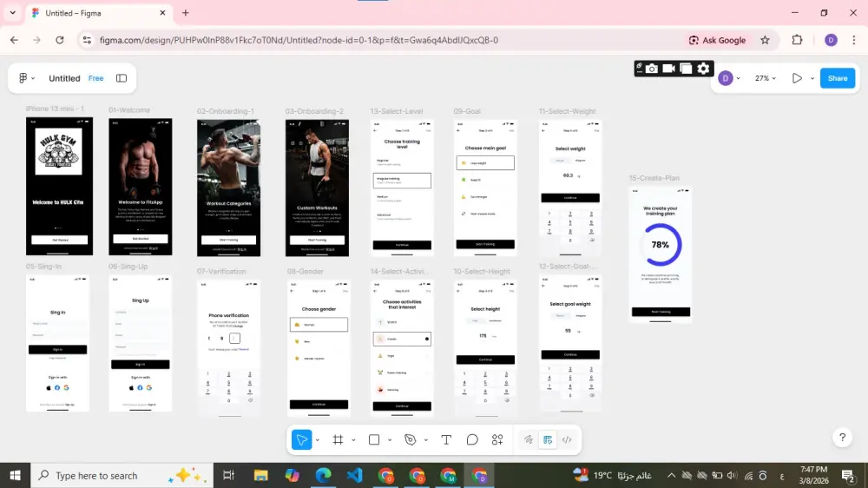Bookmark this page with star icon

coord(765,40)
